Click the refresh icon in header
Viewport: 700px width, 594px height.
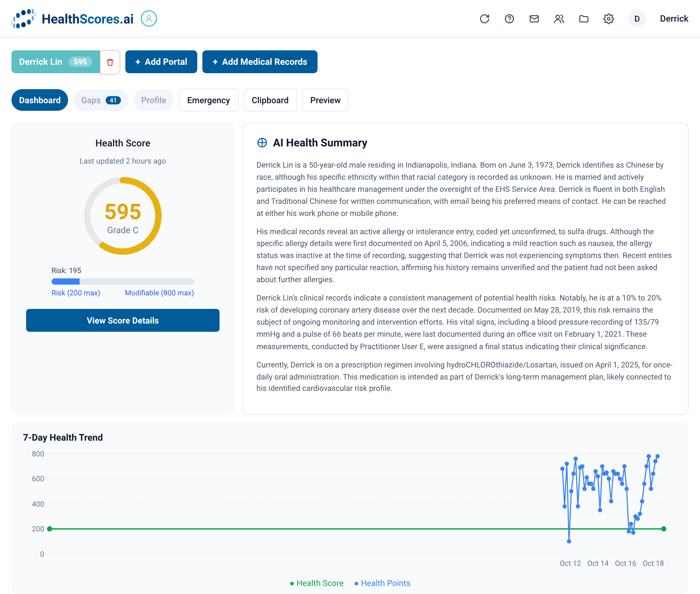pyautogui.click(x=485, y=19)
